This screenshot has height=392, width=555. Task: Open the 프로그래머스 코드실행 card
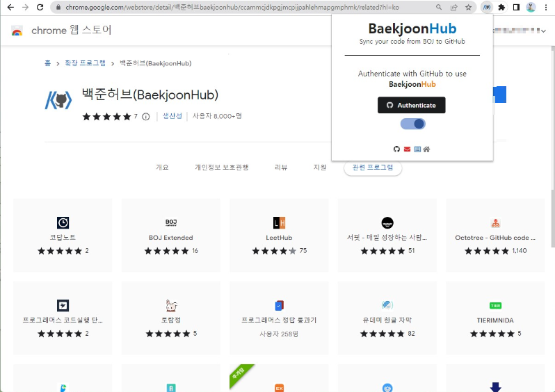coord(63,318)
